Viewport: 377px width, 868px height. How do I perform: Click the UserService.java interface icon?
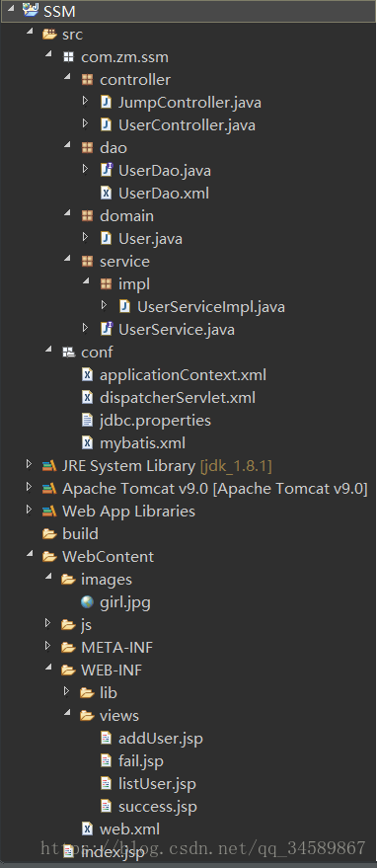(x=107, y=329)
